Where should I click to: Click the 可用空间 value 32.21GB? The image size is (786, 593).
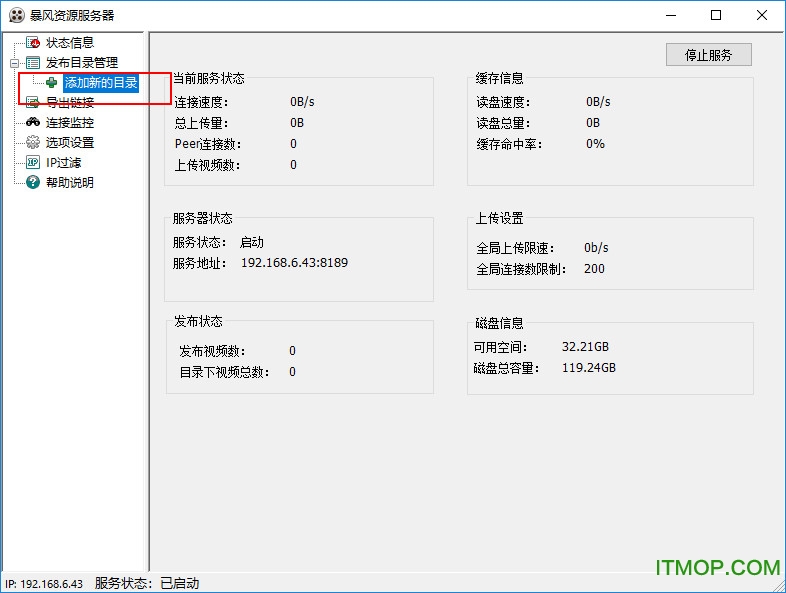point(585,346)
